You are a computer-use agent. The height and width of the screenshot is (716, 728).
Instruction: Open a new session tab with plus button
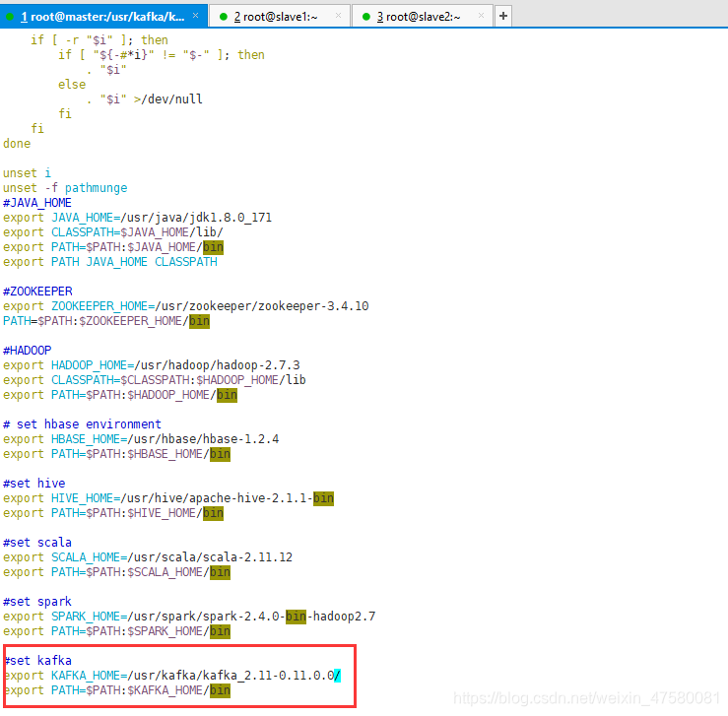tap(503, 16)
